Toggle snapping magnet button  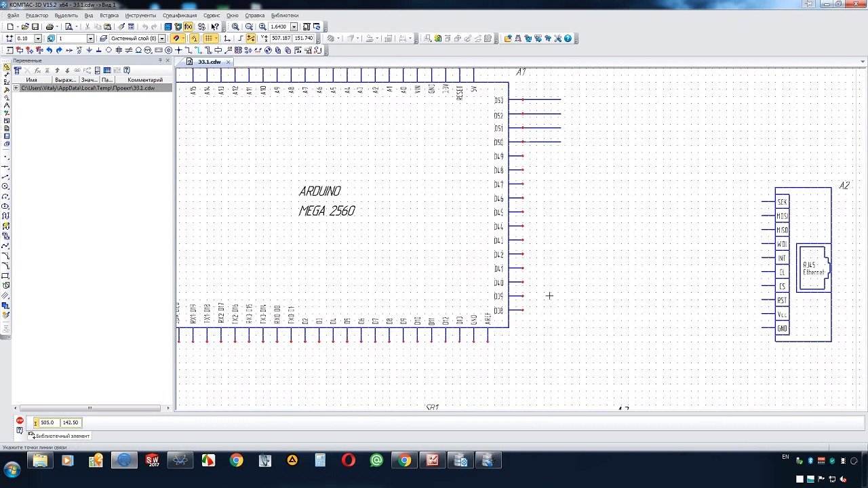[176, 39]
